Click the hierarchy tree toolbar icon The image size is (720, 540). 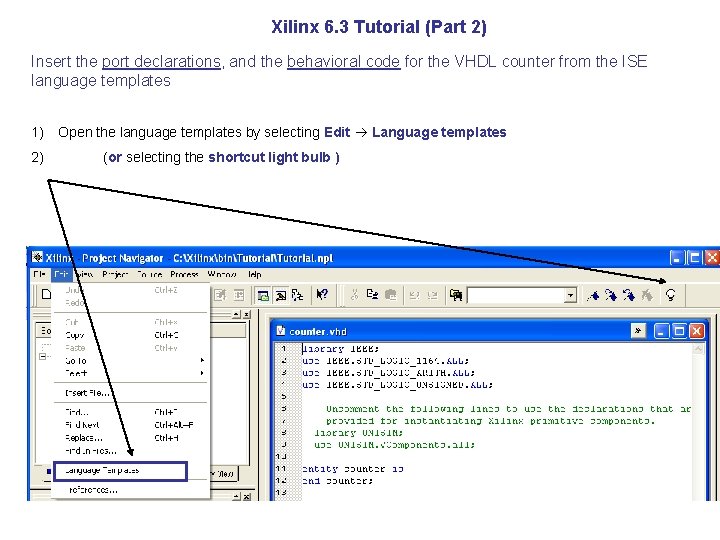(298, 295)
